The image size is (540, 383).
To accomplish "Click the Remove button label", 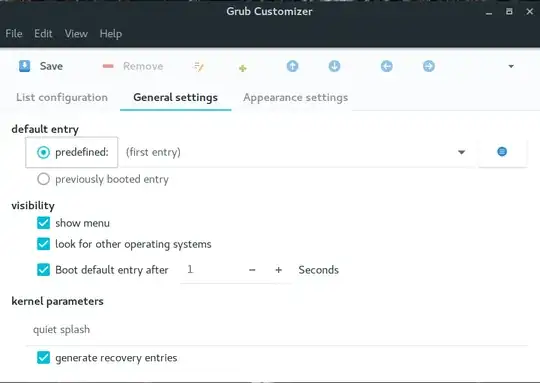I will pyautogui.click(x=143, y=66).
